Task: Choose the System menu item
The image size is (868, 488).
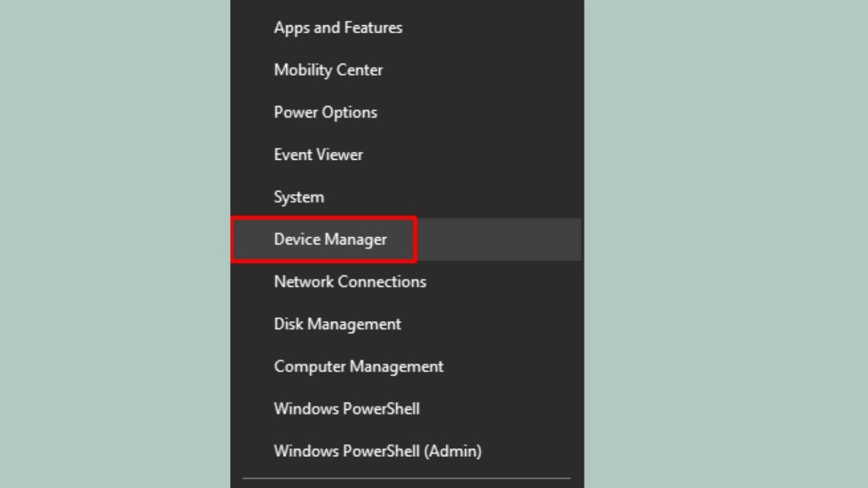Action: click(407, 197)
